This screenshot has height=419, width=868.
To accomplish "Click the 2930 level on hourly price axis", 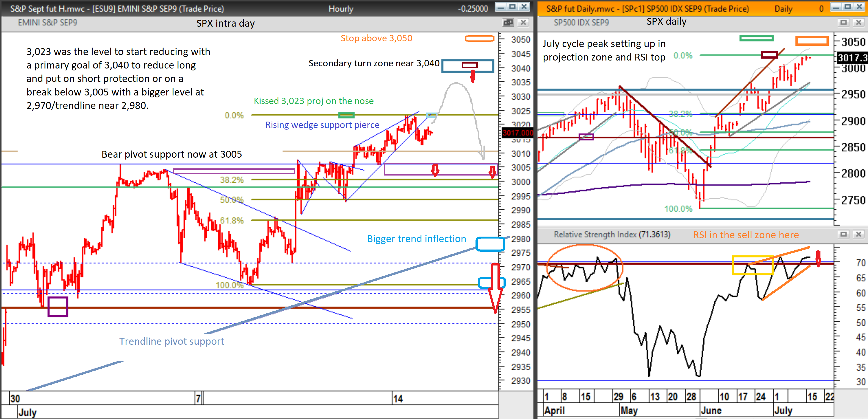I will 521,381.
